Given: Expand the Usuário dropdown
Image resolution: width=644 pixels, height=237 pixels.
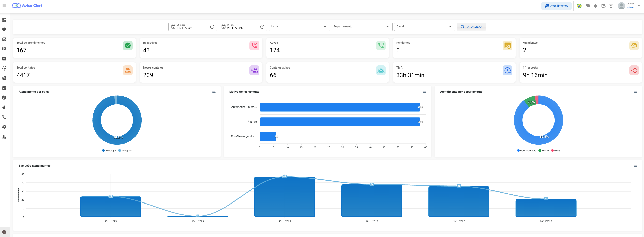Looking at the screenshot, I should pyautogui.click(x=299, y=27).
